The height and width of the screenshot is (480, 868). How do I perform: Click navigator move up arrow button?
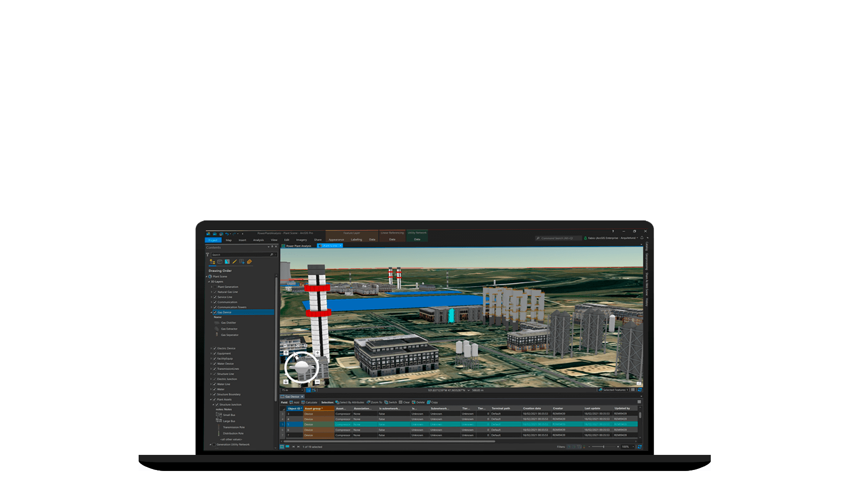pyautogui.click(x=286, y=353)
